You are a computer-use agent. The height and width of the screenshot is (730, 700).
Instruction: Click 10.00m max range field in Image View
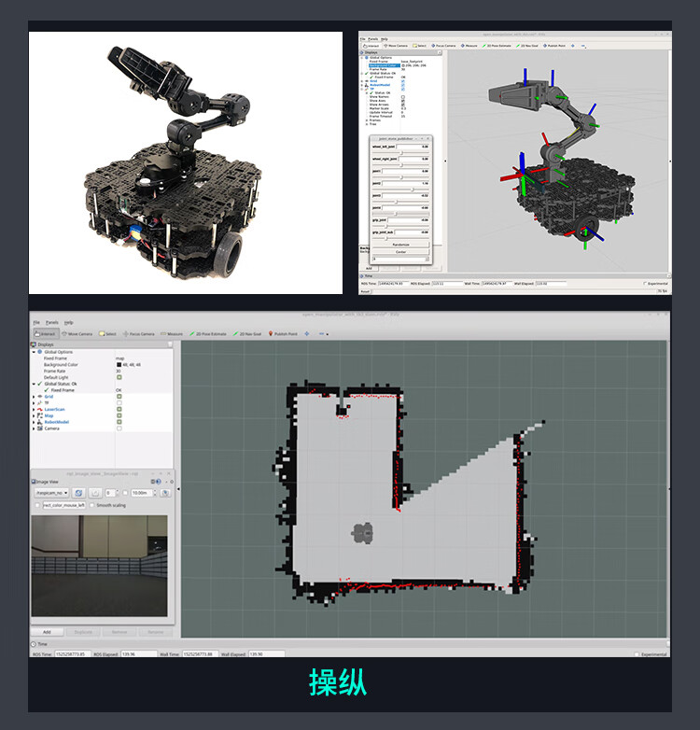tap(142, 493)
